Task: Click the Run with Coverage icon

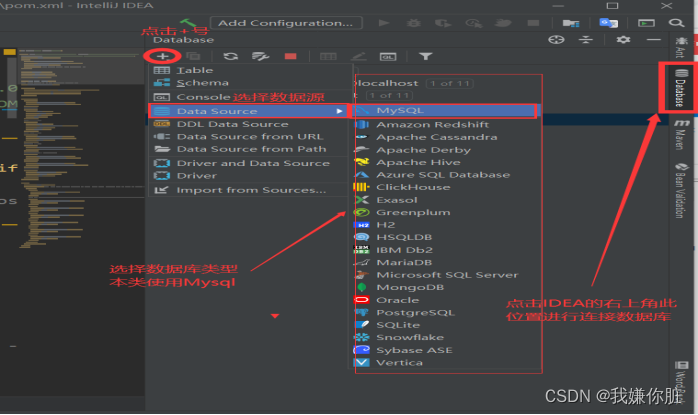Action: coord(443,23)
